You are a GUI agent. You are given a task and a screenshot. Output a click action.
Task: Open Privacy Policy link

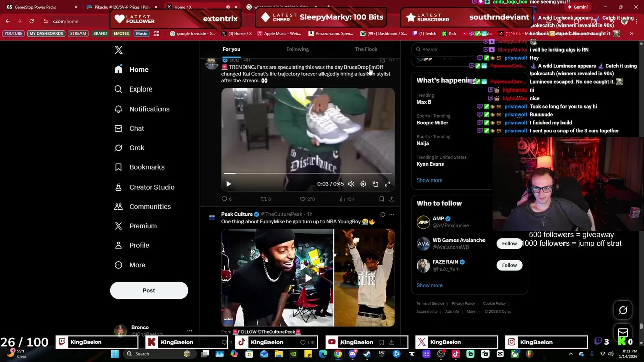(x=463, y=304)
